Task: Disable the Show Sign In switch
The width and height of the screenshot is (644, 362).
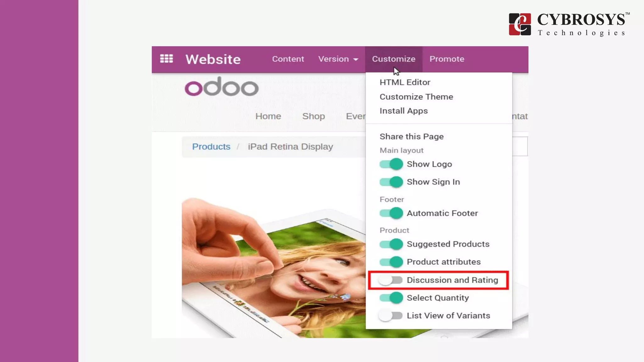Action: [x=391, y=182]
